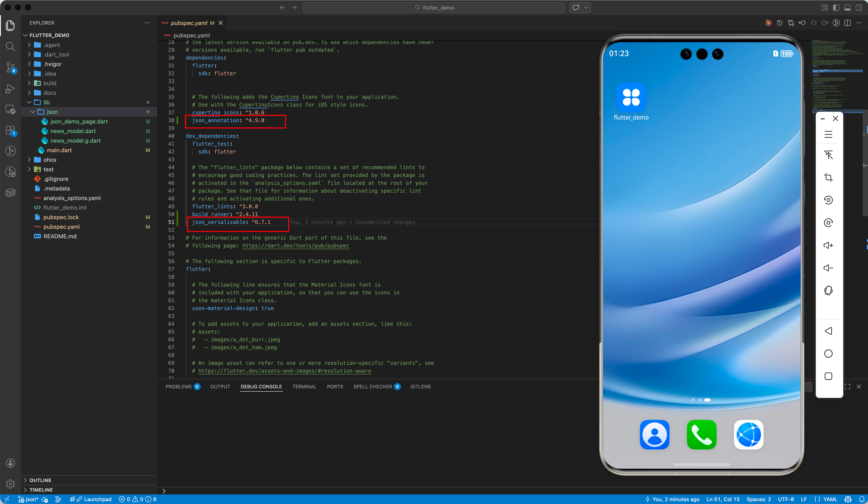This screenshot has height=504, width=868.
Task: Toggle the primary side bar layout button
Action: point(836,8)
